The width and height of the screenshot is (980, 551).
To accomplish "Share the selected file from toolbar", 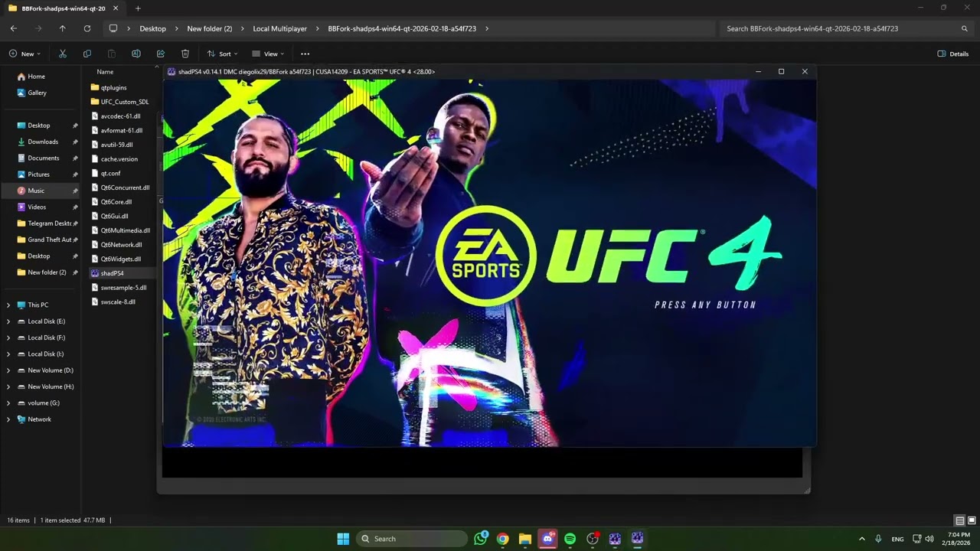I will (161, 54).
